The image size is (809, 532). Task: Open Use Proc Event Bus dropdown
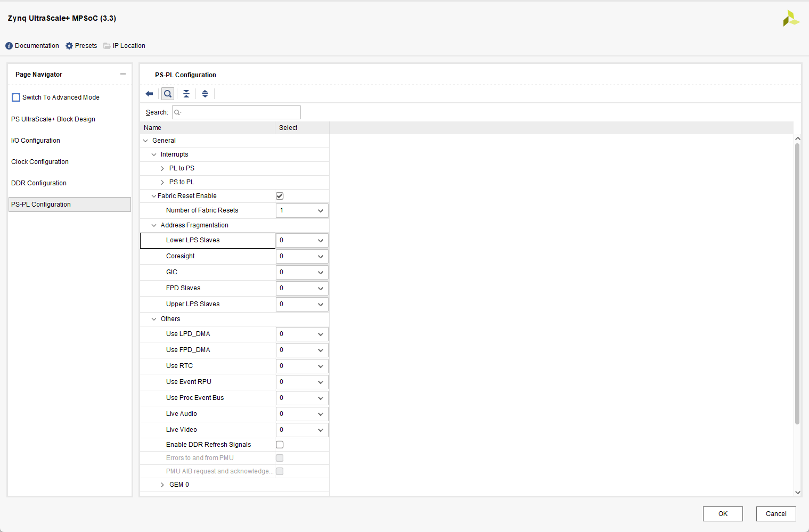[x=302, y=398]
